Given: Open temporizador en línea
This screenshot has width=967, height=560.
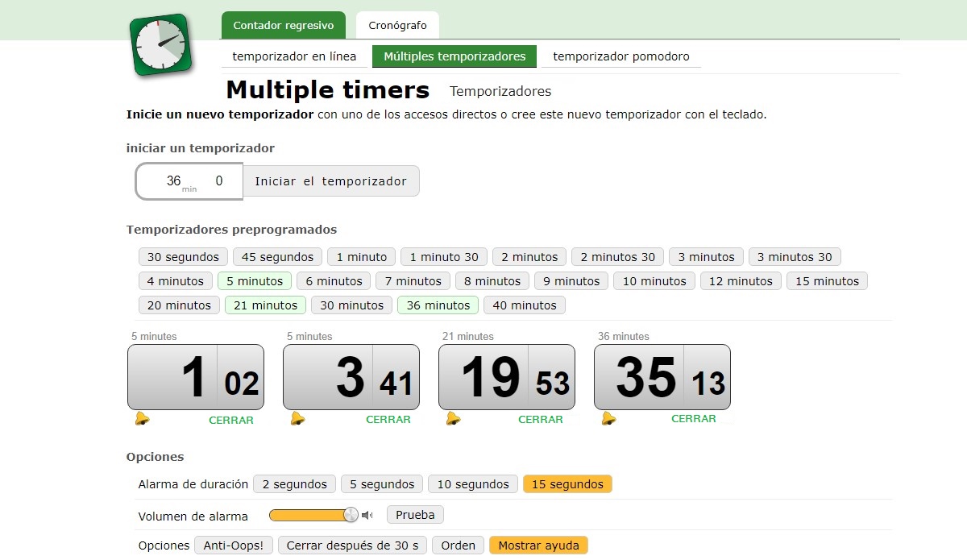Looking at the screenshot, I should click(293, 56).
